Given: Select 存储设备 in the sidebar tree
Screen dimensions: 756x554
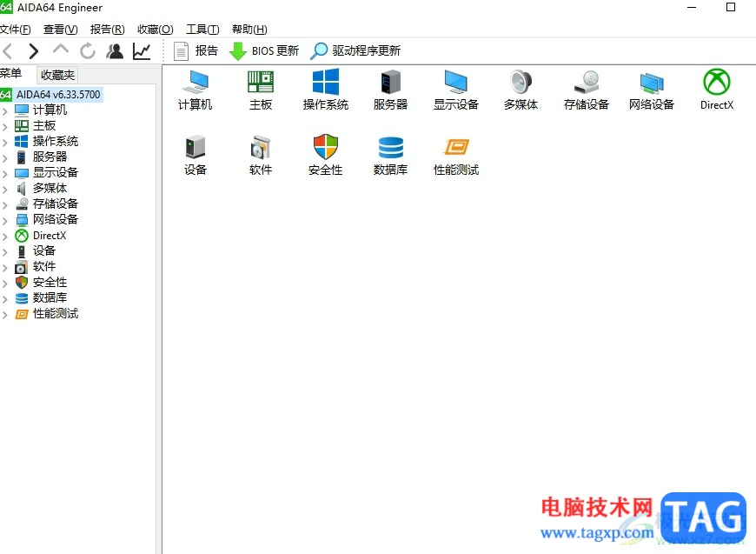Looking at the screenshot, I should pyautogui.click(x=56, y=204).
